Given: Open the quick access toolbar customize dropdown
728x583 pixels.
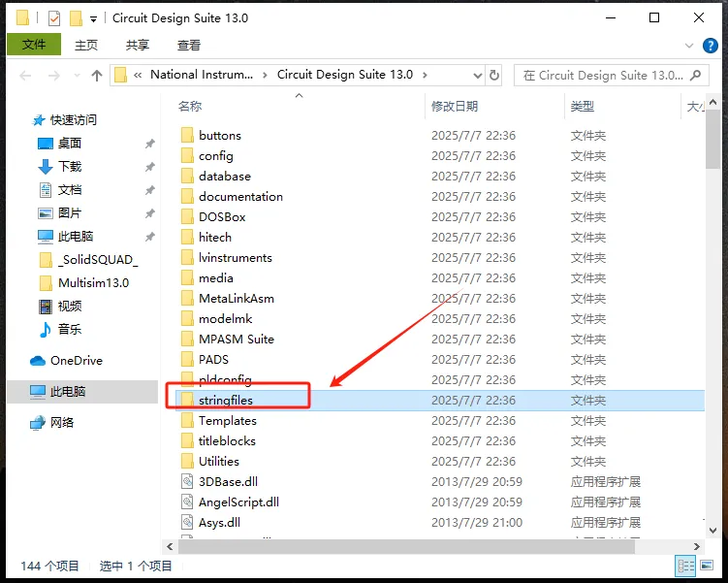Looking at the screenshot, I should pyautogui.click(x=93, y=19).
